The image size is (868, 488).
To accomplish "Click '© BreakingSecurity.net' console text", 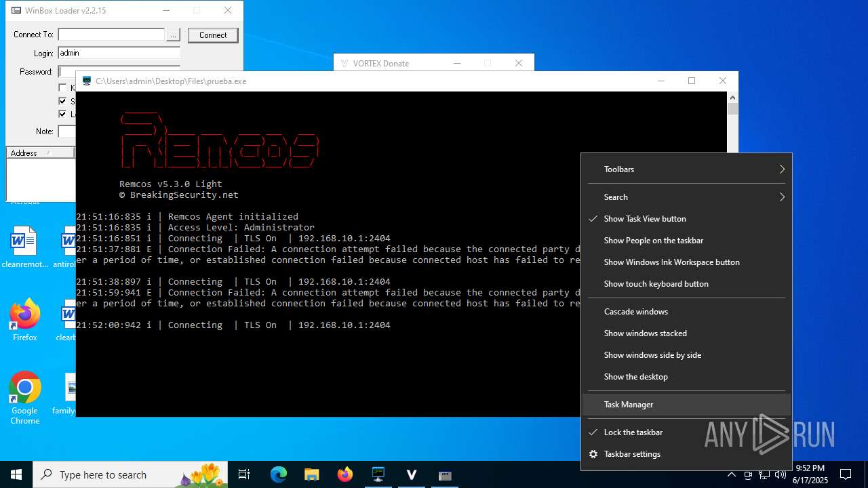I will (x=179, y=195).
